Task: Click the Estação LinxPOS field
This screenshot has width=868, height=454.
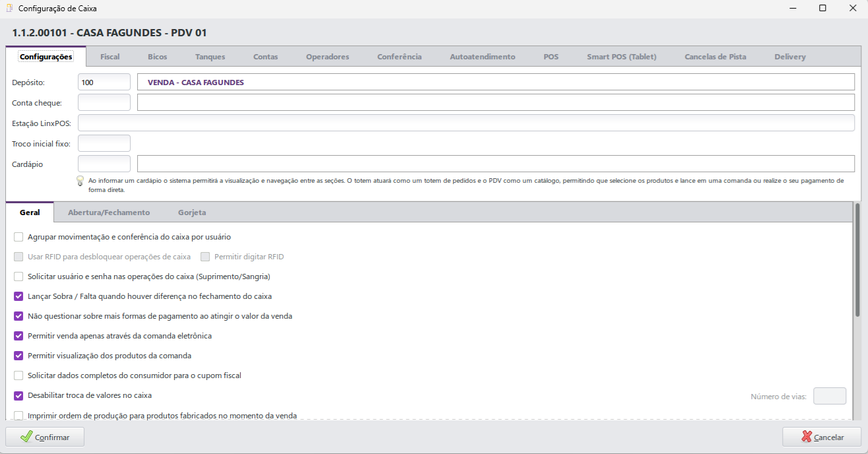Action: click(466, 123)
